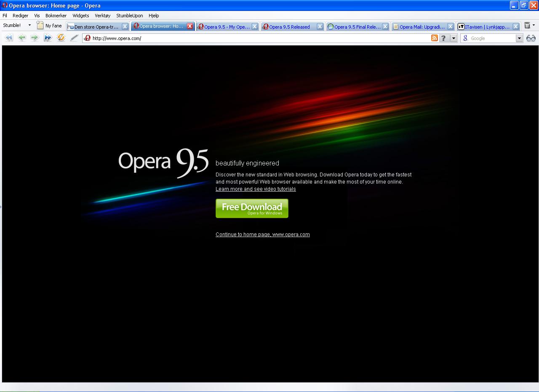This screenshot has width=539, height=392.
Task: Open the Bokmerker menu
Action: tap(56, 16)
